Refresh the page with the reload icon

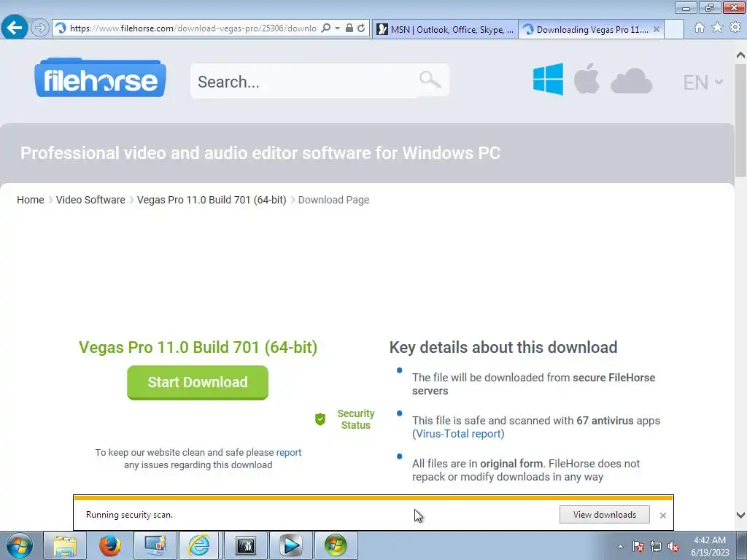coord(362,28)
